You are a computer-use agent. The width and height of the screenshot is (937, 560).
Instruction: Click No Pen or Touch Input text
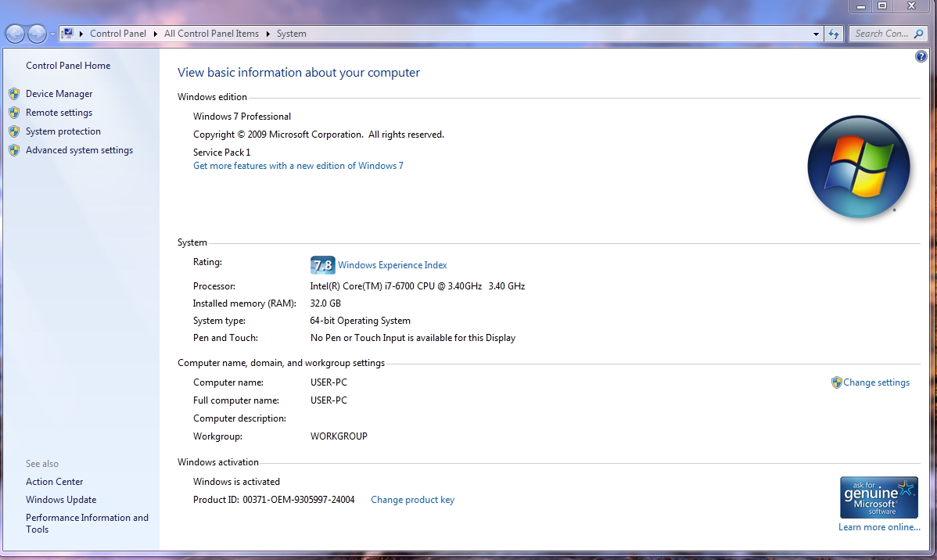pyautogui.click(x=412, y=339)
